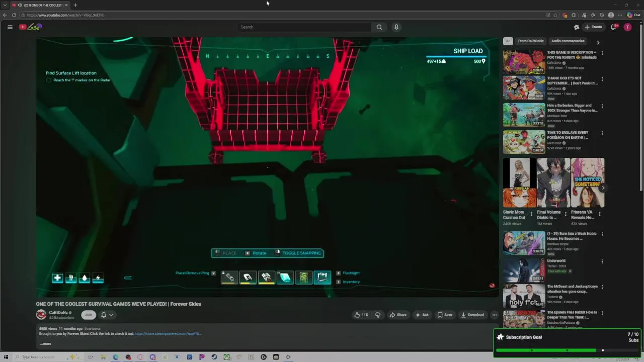Image resolution: width=644 pixels, height=362 pixels.
Task: Click the #cartoonz hashtag
Action: (92, 328)
